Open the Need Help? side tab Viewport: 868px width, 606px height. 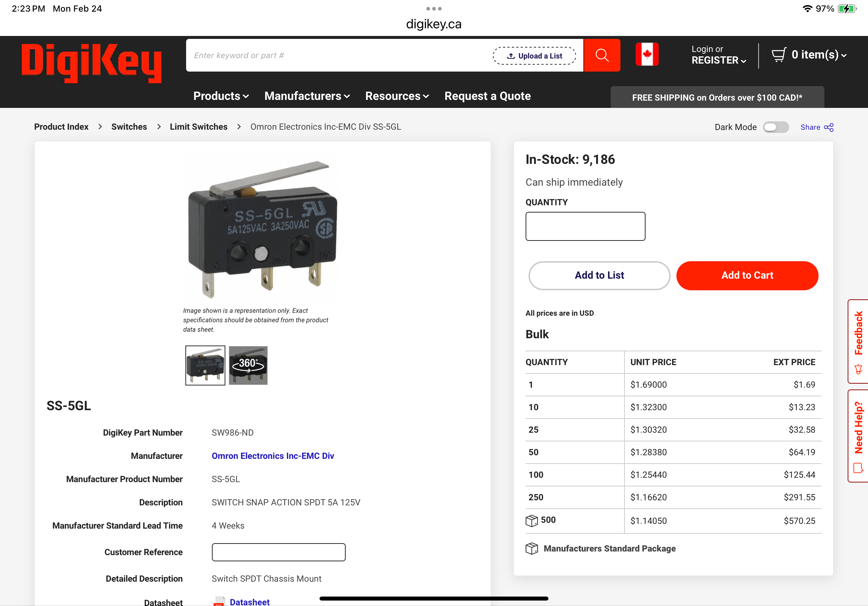click(858, 436)
